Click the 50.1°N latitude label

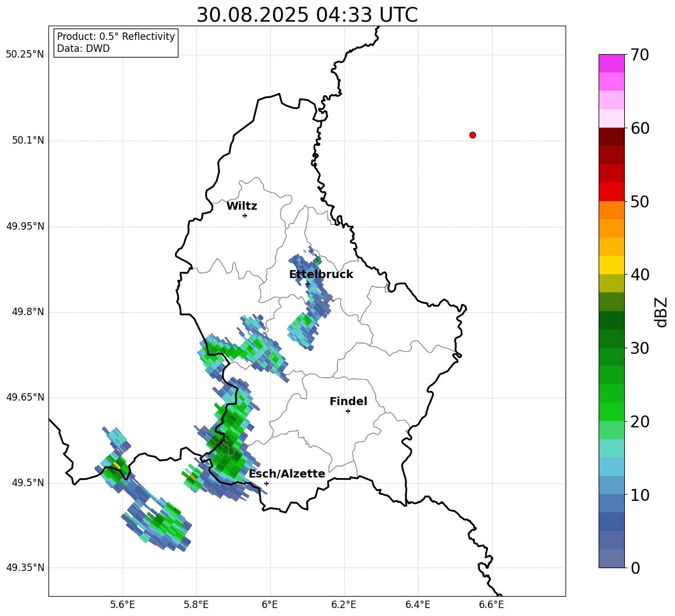28,140
